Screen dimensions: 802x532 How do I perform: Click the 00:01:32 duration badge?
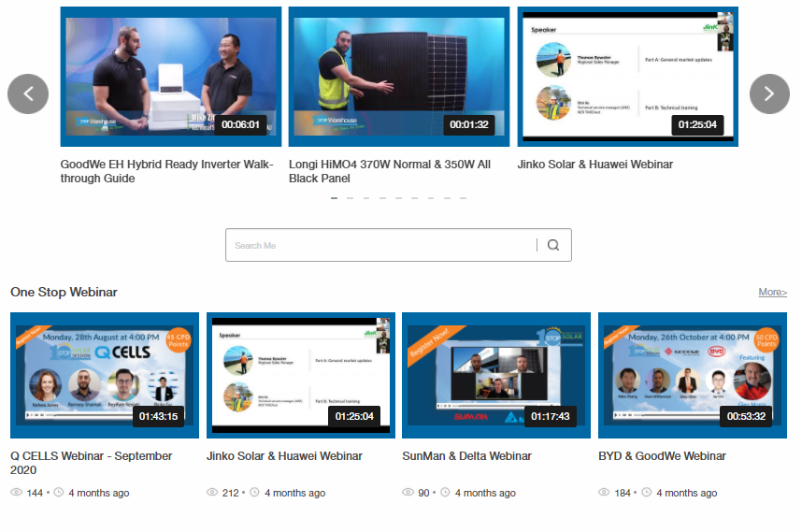(469, 124)
